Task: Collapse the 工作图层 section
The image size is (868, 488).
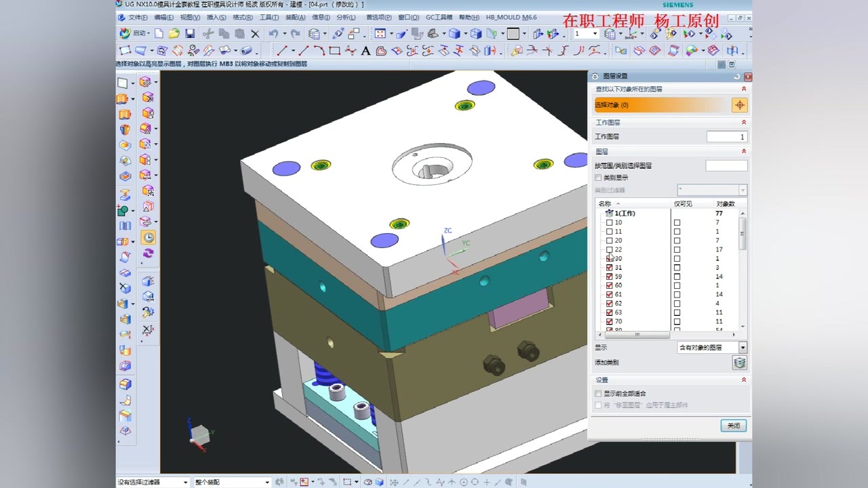Action: click(x=744, y=123)
